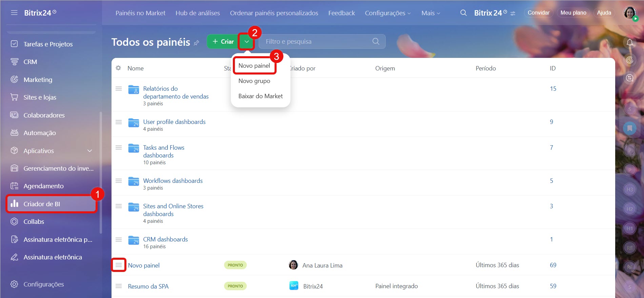644x298 pixels.
Task: Pin the Todos os painéis page
Action: 197,43
